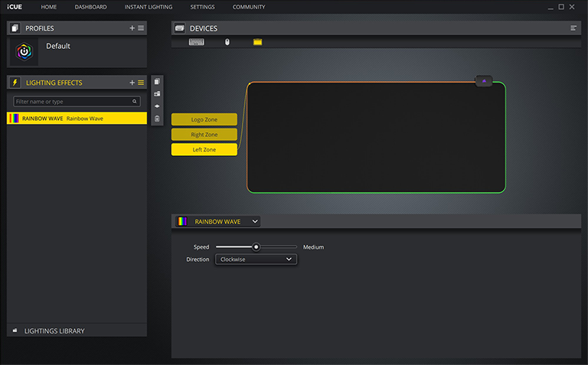The width and height of the screenshot is (588, 365).
Task: Open INSTANT LIGHTING menu
Action: (149, 7)
